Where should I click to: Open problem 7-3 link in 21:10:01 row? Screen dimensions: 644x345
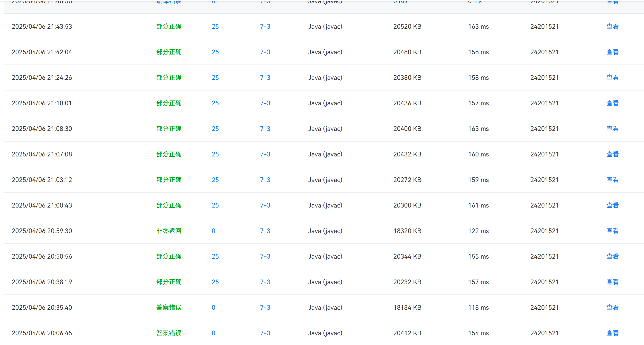coord(265,103)
